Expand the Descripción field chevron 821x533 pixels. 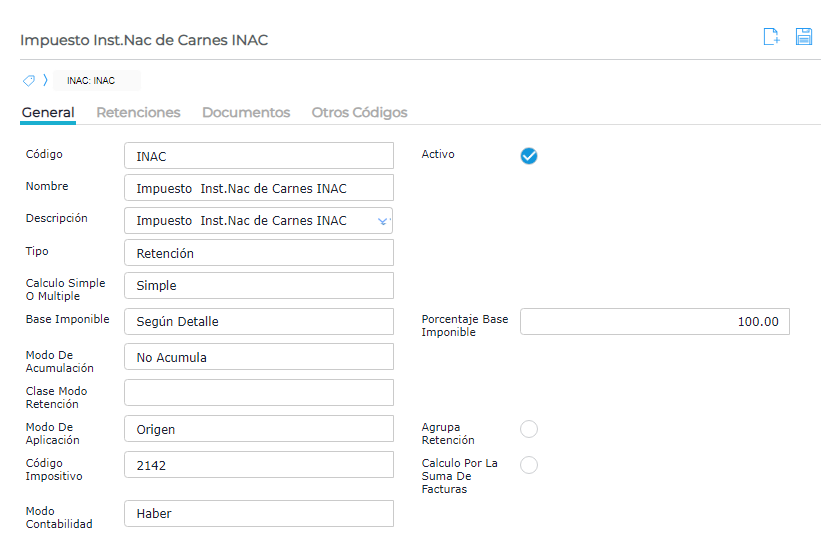382,221
